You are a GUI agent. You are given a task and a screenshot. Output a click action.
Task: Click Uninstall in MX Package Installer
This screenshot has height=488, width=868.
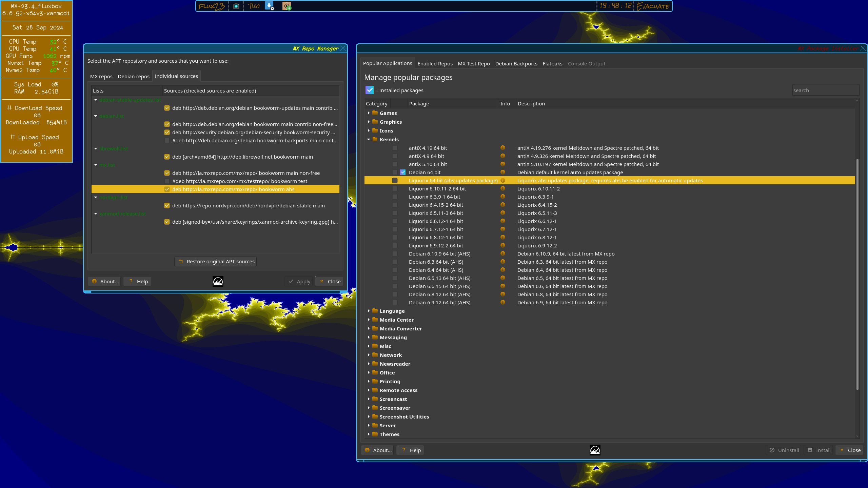point(784,450)
